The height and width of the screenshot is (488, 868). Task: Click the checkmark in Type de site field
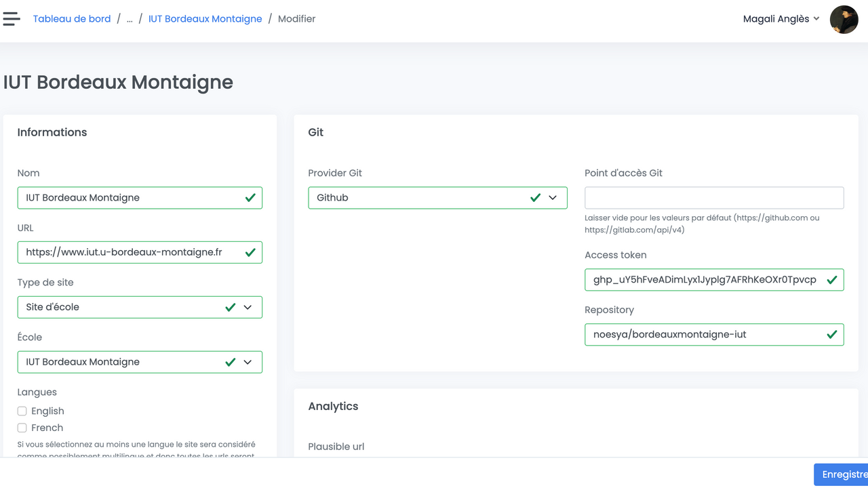[x=230, y=308]
